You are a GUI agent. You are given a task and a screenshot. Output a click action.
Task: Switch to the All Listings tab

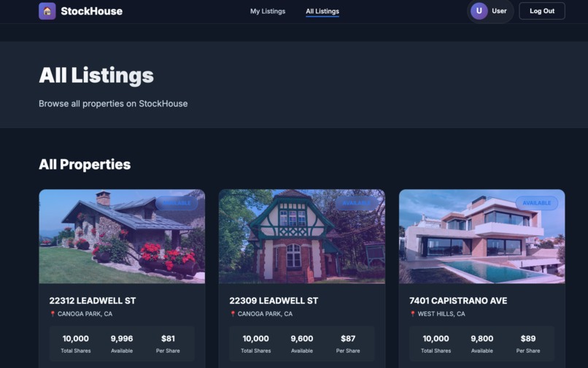pyautogui.click(x=322, y=11)
